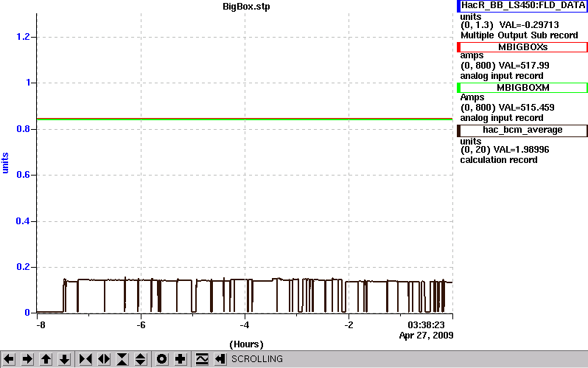Select the MBIGBOXM curve legend

[x=522, y=88]
